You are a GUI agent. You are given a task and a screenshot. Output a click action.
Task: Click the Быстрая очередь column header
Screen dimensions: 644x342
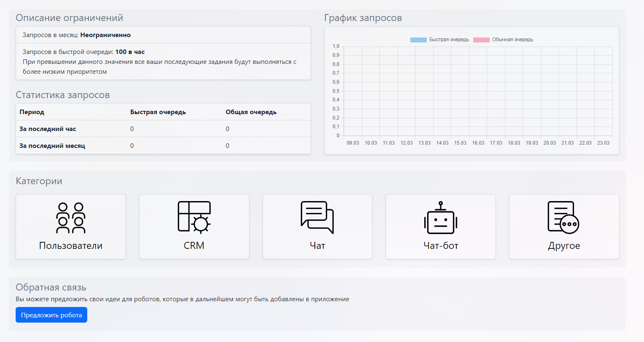tap(158, 112)
